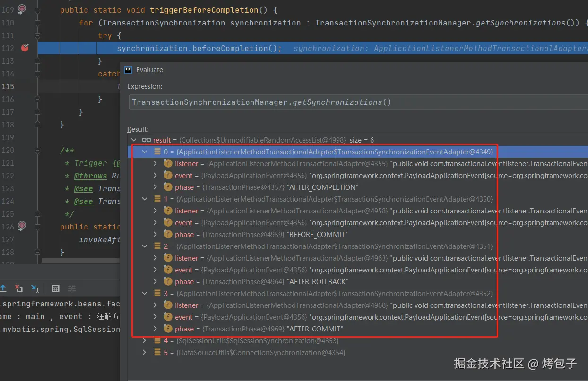
Task: Click the list icon of element 1
Action: click(157, 199)
